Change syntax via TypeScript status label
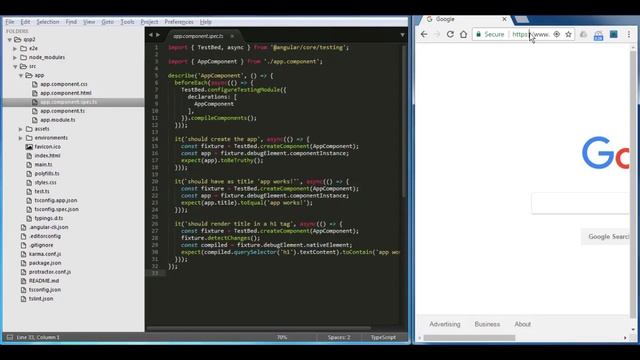640x360 pixels. pos(383,337)
